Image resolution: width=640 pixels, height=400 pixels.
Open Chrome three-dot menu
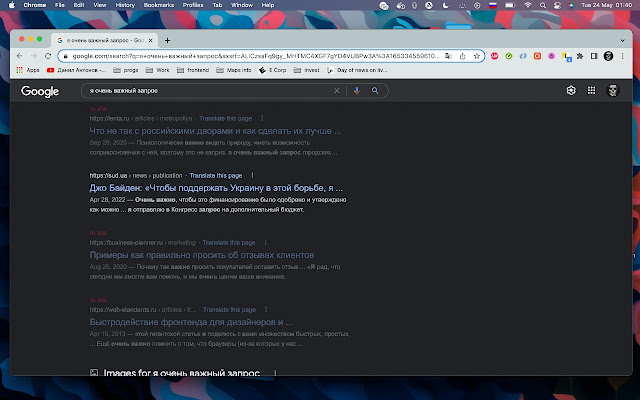pos(622,56)
